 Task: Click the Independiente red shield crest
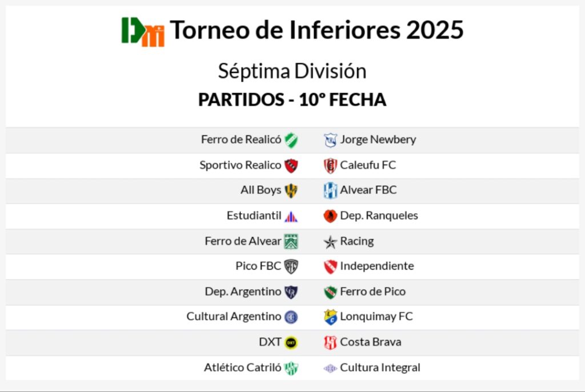330,267
